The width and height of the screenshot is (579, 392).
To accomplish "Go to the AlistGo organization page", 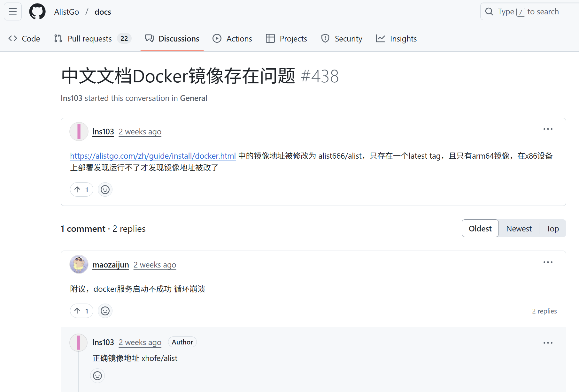I will click(x=66, y=12).
